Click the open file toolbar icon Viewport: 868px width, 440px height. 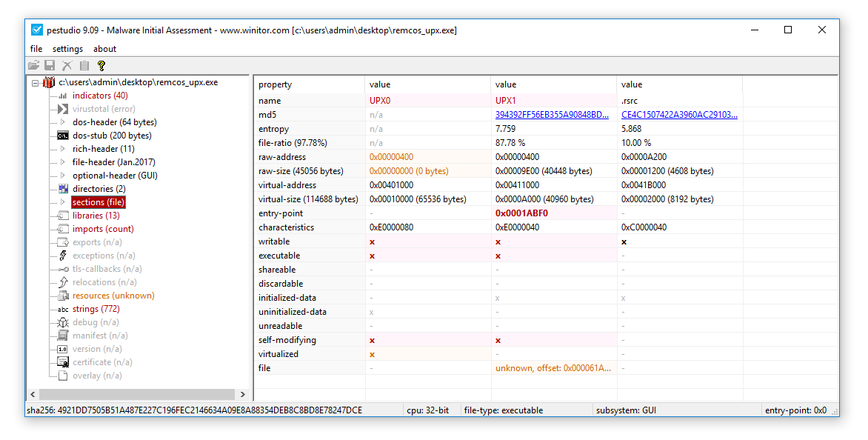[x=34, y=66]
